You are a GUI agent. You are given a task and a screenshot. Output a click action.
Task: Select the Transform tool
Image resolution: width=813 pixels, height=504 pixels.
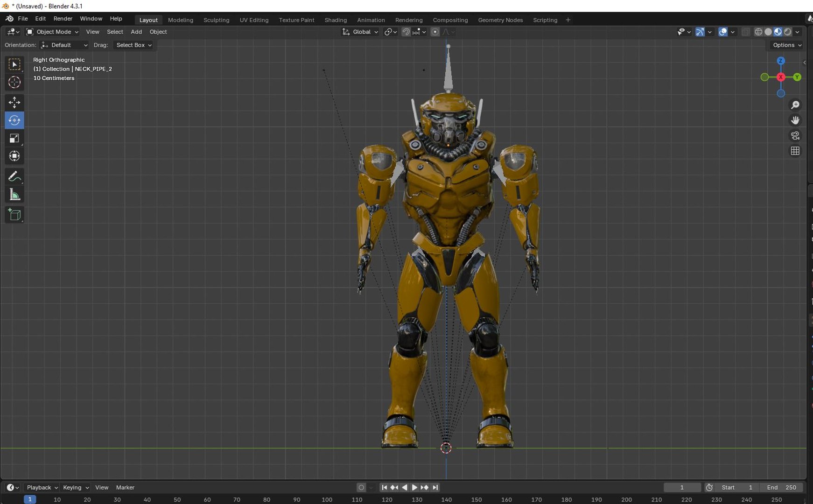point(14,156)
